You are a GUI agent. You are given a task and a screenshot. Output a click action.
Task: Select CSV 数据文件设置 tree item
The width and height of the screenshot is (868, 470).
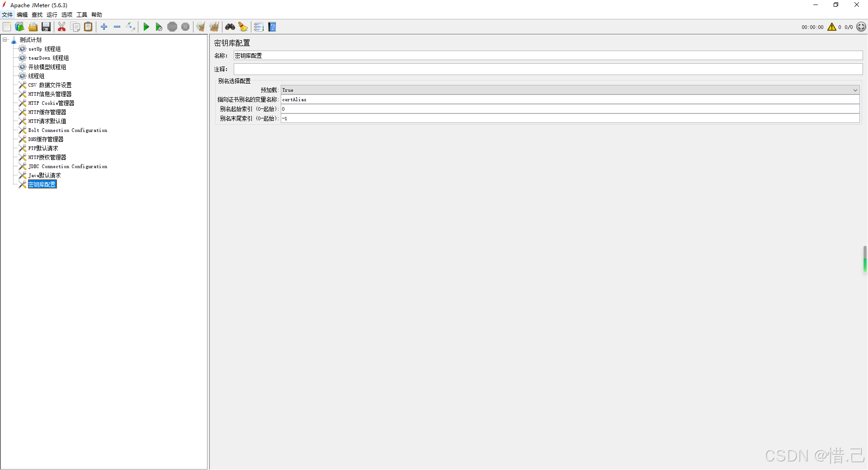click(50, 85)
